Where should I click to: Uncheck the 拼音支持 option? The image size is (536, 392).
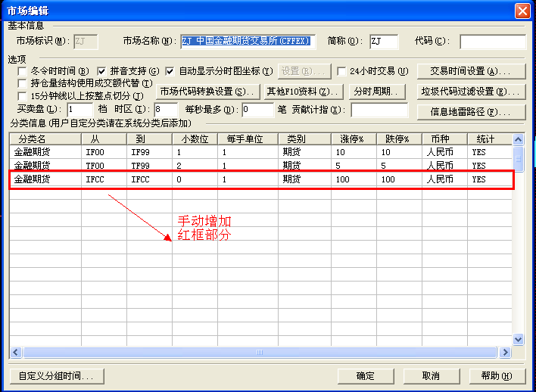pyautogui.click(x=102, y=71)
